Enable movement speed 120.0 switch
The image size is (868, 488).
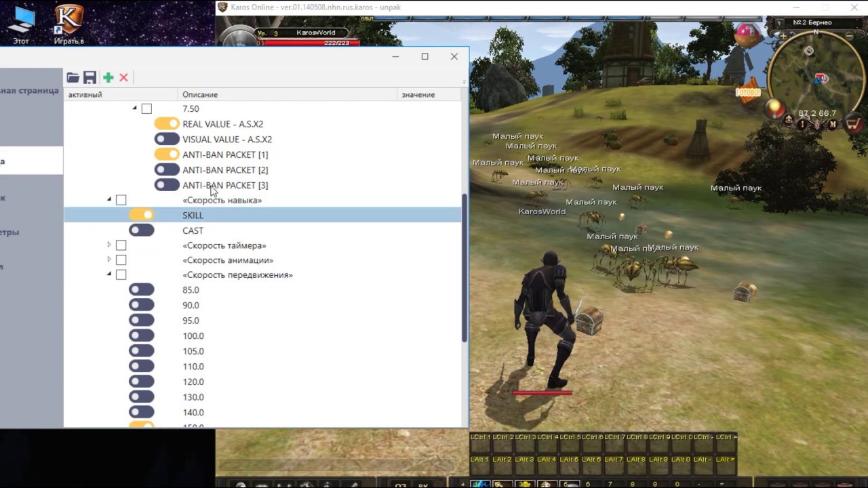tap(142, 382)
